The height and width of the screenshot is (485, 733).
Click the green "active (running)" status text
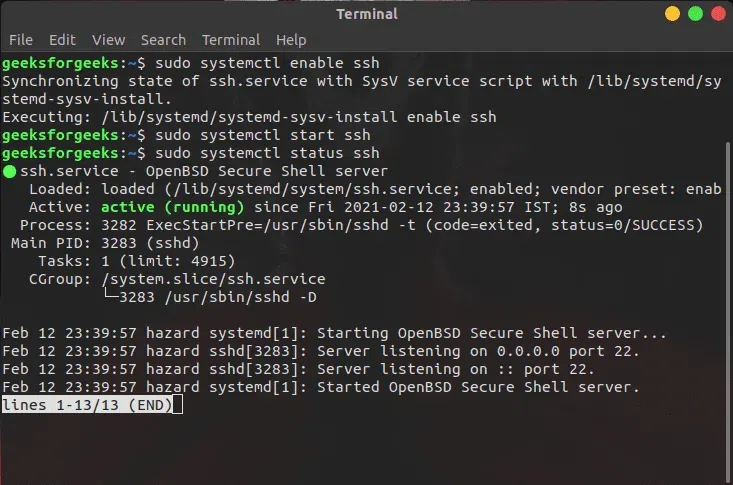(x=172, y=207)
